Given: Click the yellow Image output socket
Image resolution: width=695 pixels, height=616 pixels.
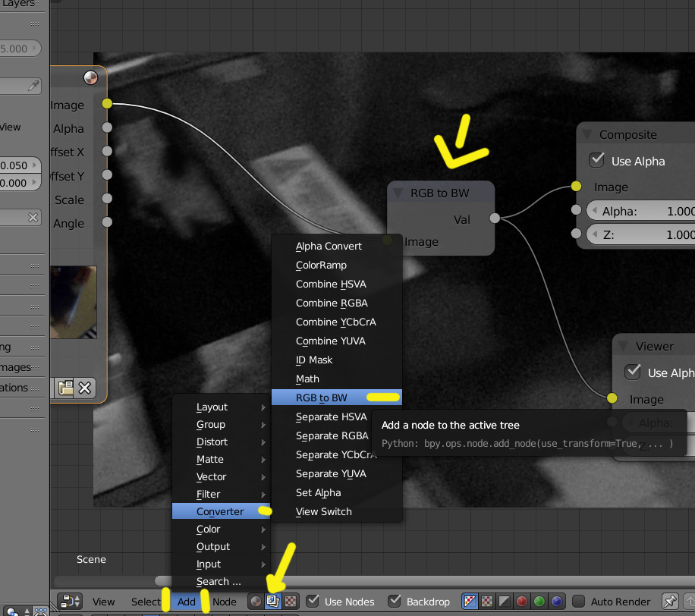Looking at the screenshot, I should tap(107, 103).
